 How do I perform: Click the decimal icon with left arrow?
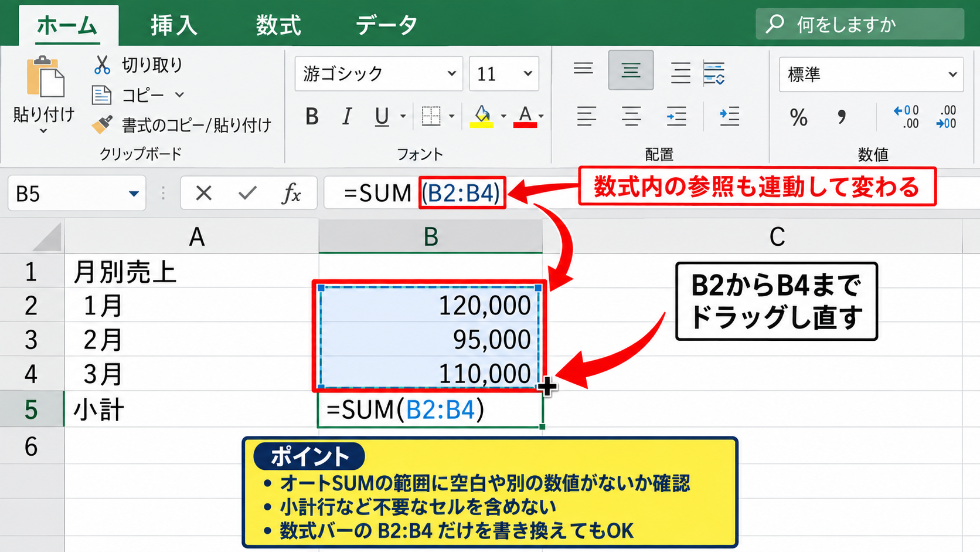tap(906, 117)
